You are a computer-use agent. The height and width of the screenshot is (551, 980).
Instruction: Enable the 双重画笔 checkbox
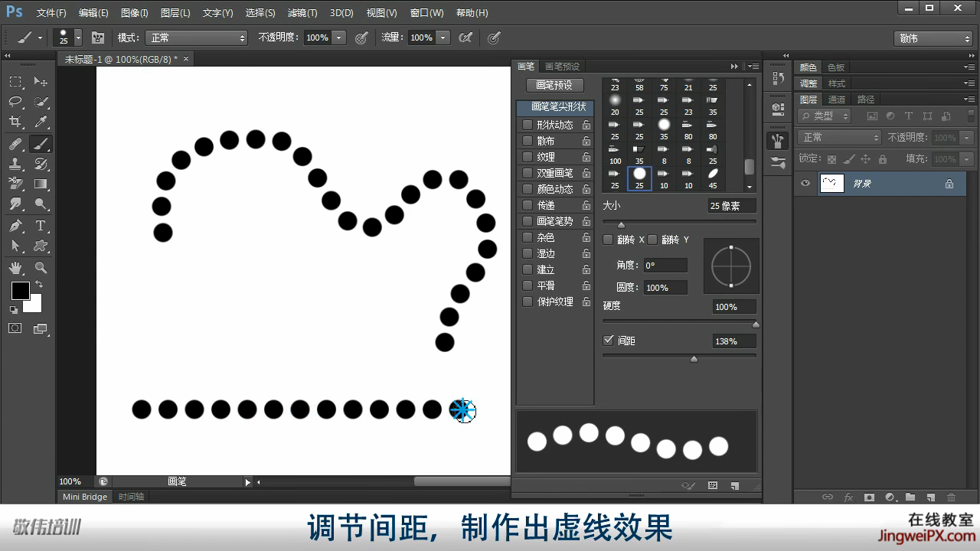tap(527, 173)
